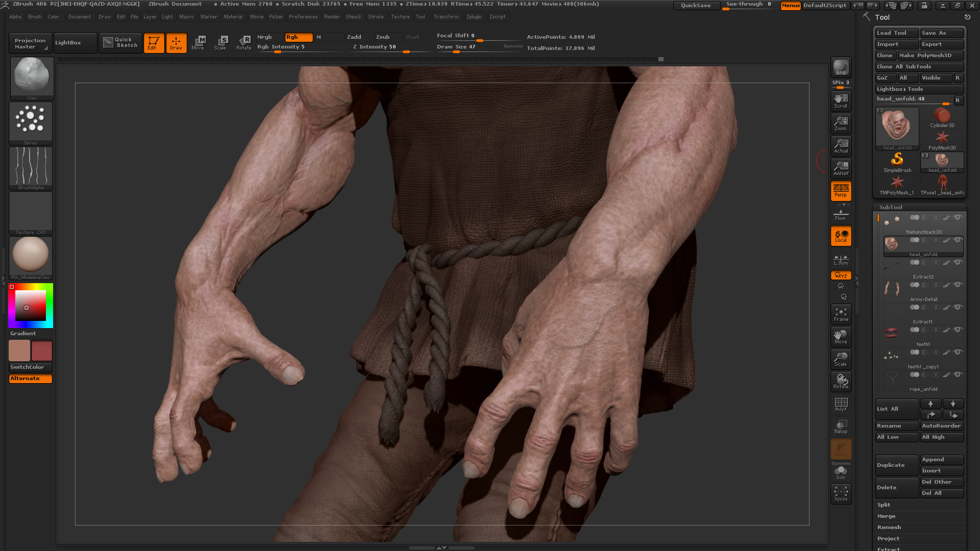Toggle visibility eye of Arms-Detail subtool

tap(958, 285)
